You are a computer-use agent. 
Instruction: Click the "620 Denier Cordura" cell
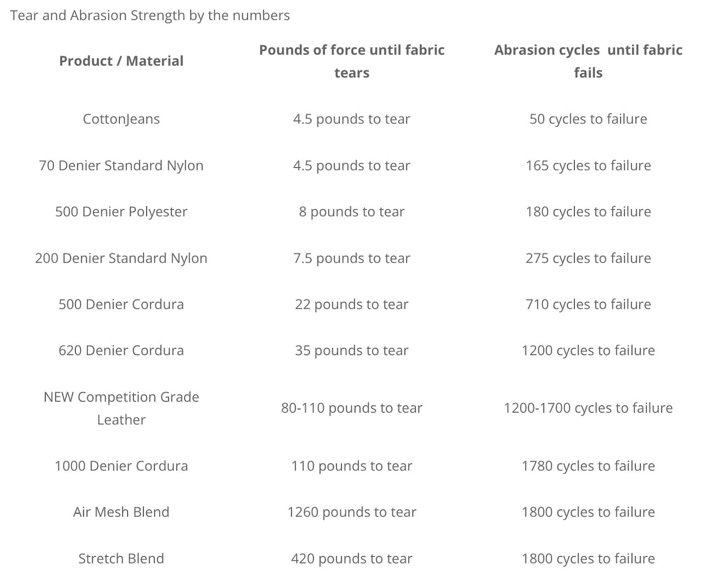(x=121, y=350)
